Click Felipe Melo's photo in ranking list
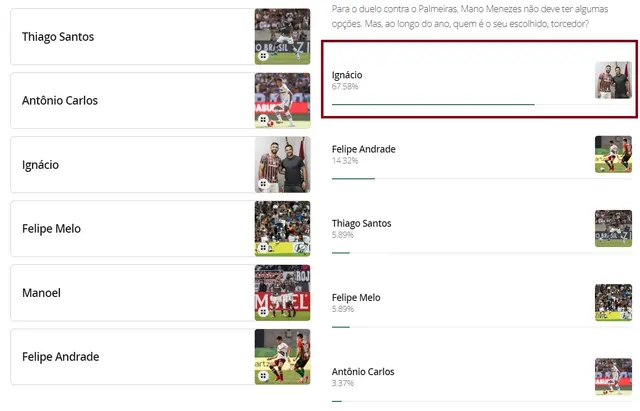640x411 pixels. tap(283, 229)
